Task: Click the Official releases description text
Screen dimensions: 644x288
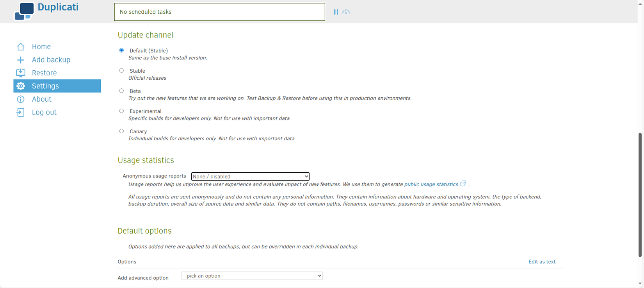Action: coord(148,78)
